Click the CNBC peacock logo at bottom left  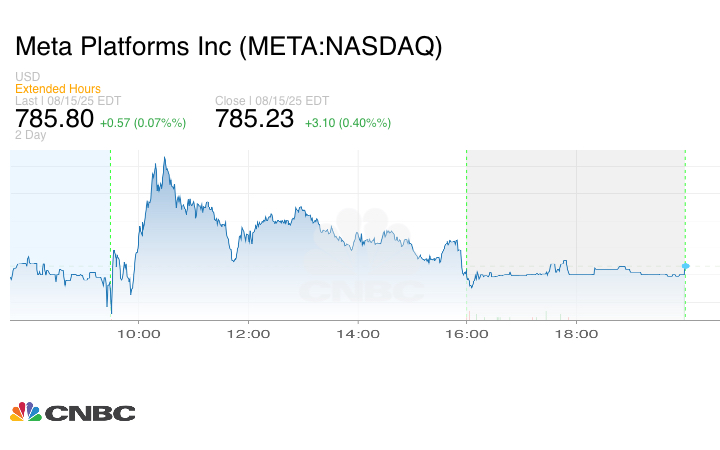coord(72,412)
